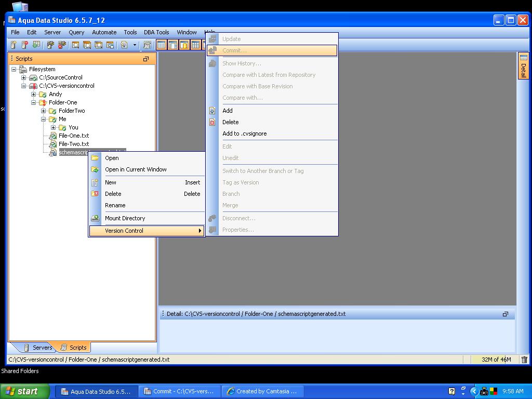Open the Automate menu
The image size is (532, 399).
click(104, 32)
